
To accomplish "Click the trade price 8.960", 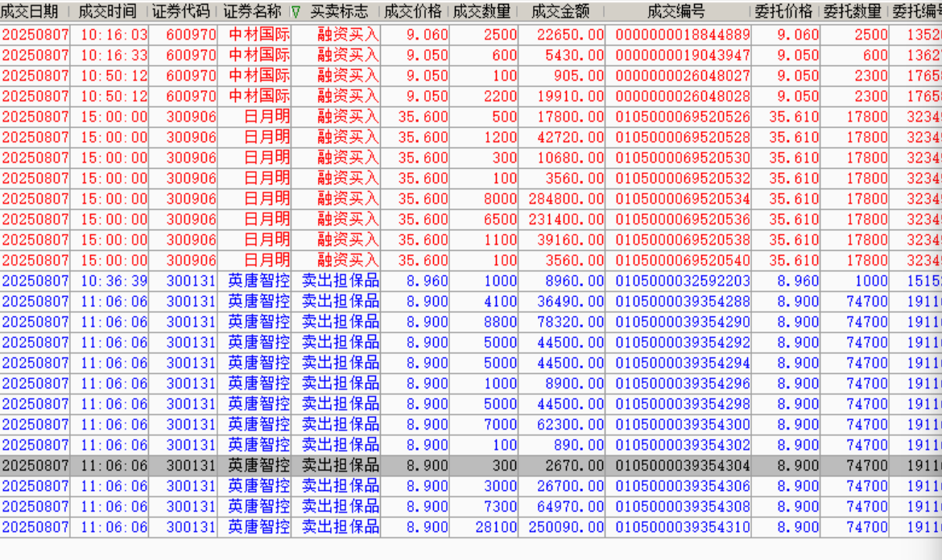I will pyautogui.click(x=428, y=281).
